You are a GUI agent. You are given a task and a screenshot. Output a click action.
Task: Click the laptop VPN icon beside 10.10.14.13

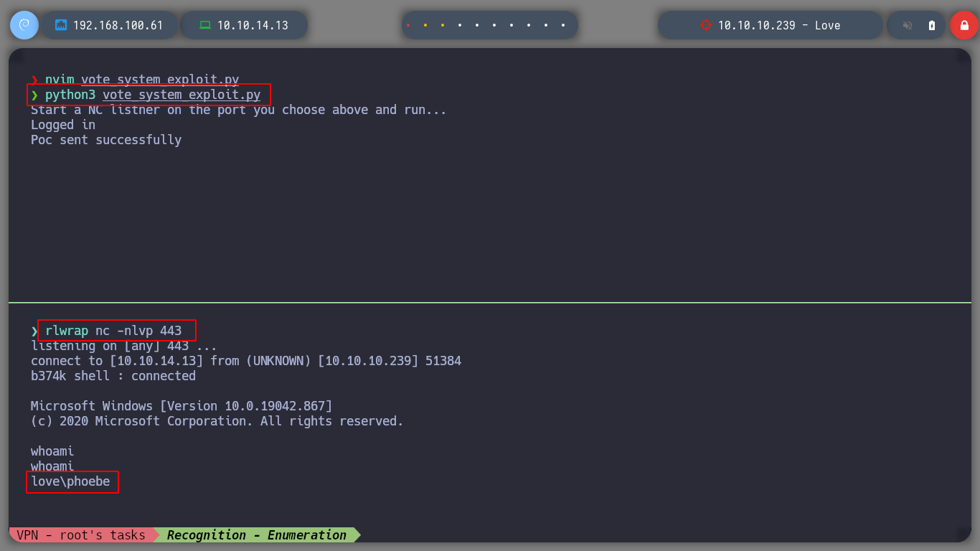(x=205, y=25)
